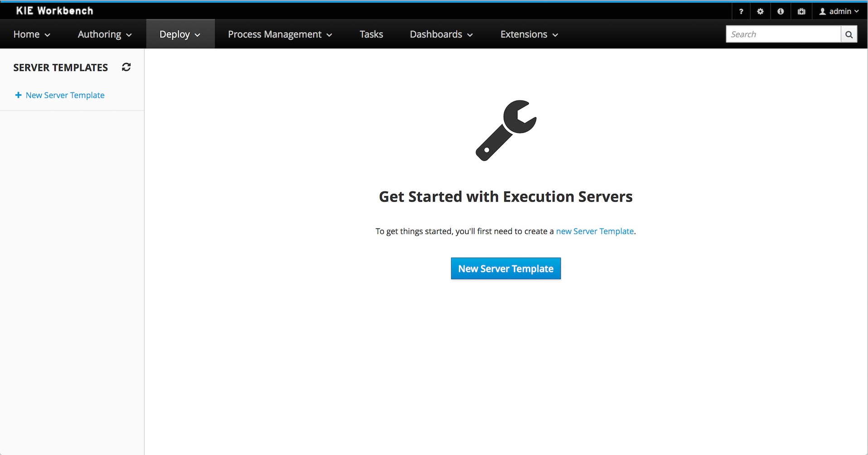Click the medical kit icon
This screenshot has width=868, height=455.
[801, 11]
